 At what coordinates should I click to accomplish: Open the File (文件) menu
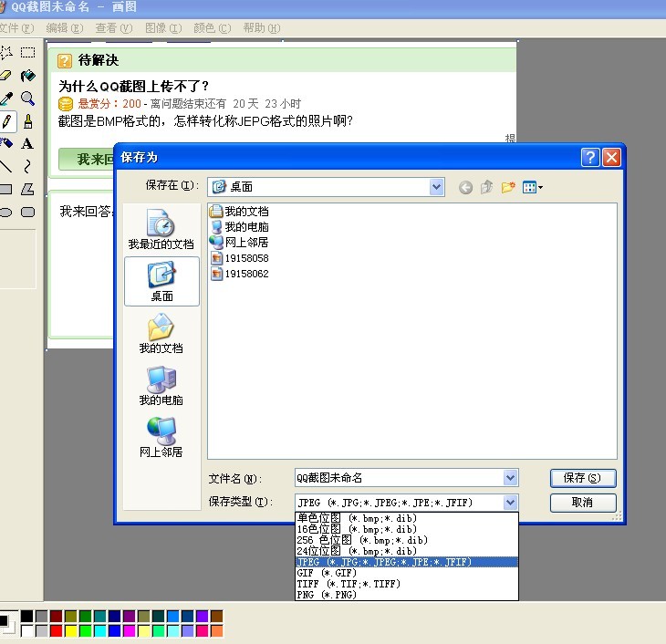pos(16,28)
